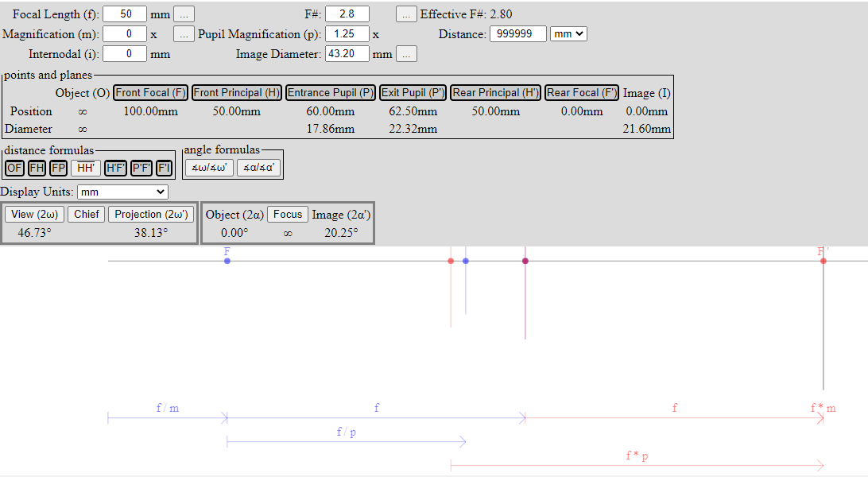This screenshot has height=477, width=868.
Task: Click the ellipsis button beside Focal Length
Action: [x=184, y=14]
